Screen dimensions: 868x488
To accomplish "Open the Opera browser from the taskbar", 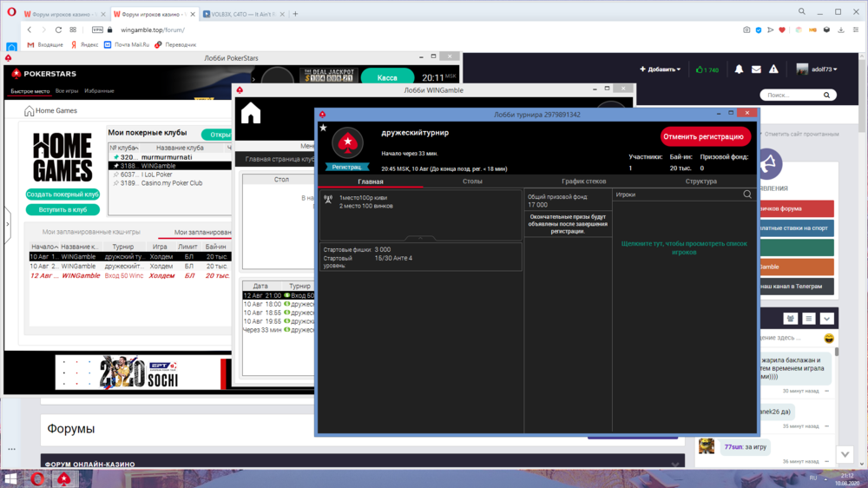I will pyautogui.click(x=37, y=478).
